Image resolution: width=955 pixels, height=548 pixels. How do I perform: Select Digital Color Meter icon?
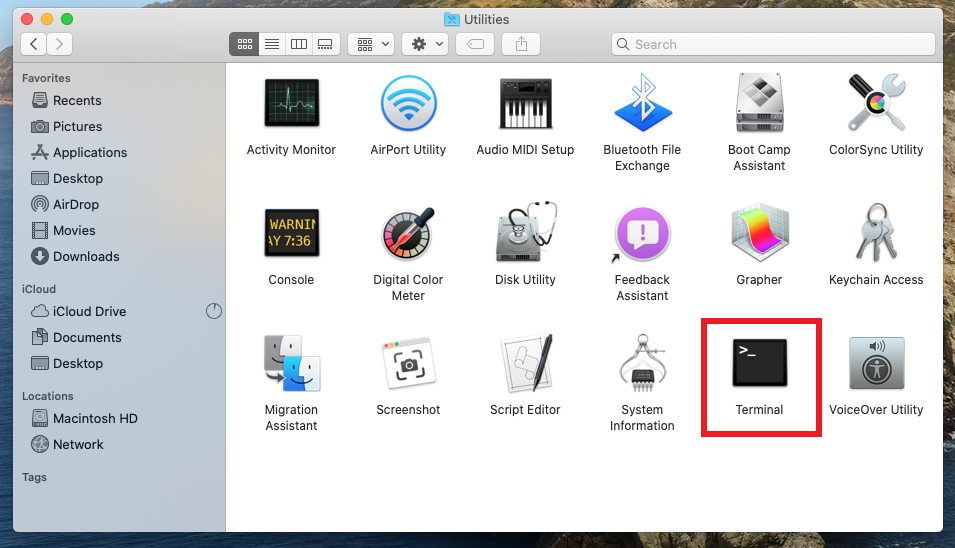coord(409,233)
